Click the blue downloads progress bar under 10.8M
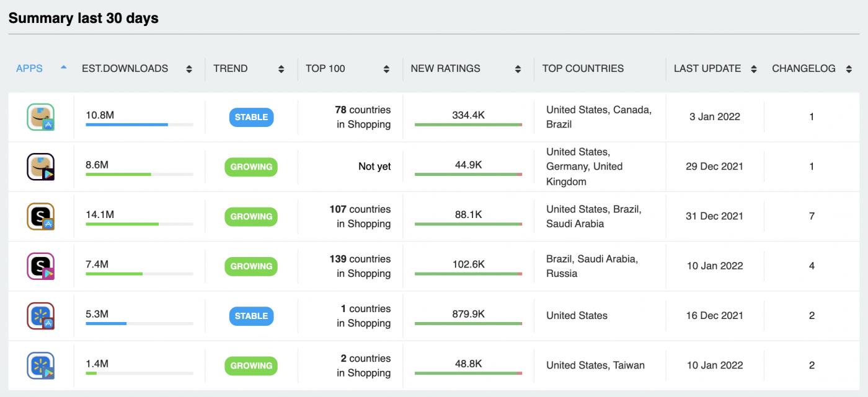This screenshot has height=397, width=868. 126,124
